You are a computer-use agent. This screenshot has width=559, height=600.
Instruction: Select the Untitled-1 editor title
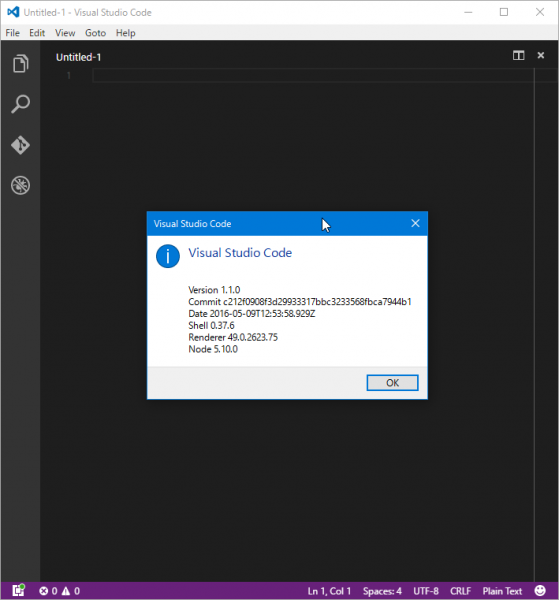[x=78, y=57]
